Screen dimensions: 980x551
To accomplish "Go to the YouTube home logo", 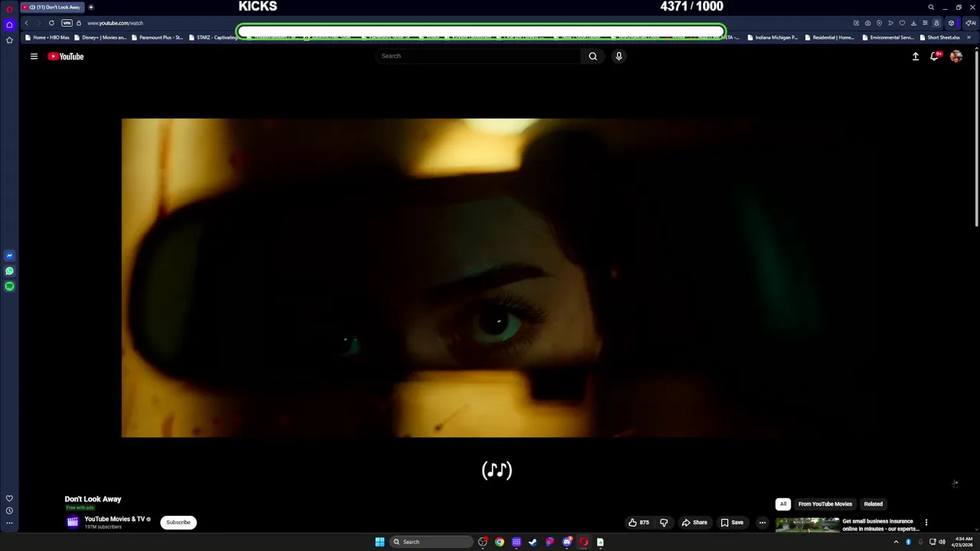I will [66, 56].
